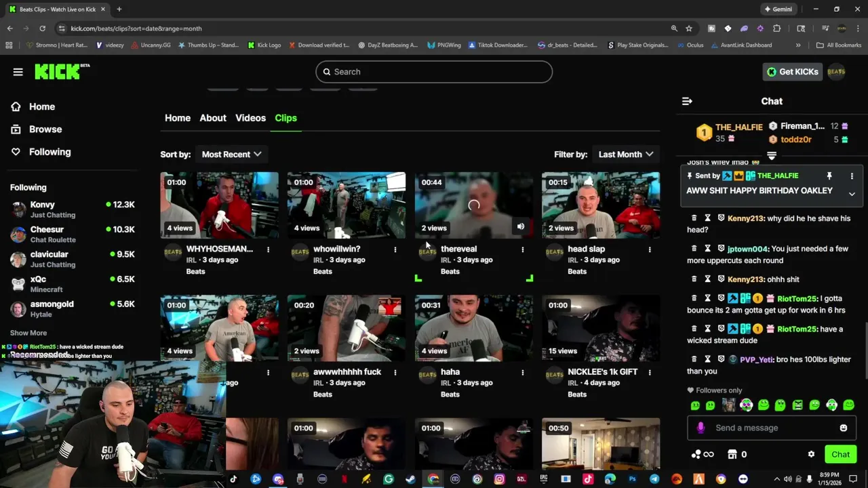Collapse the chat panel with arrow icon
This screenshot has width=868, height=488.
687,101
